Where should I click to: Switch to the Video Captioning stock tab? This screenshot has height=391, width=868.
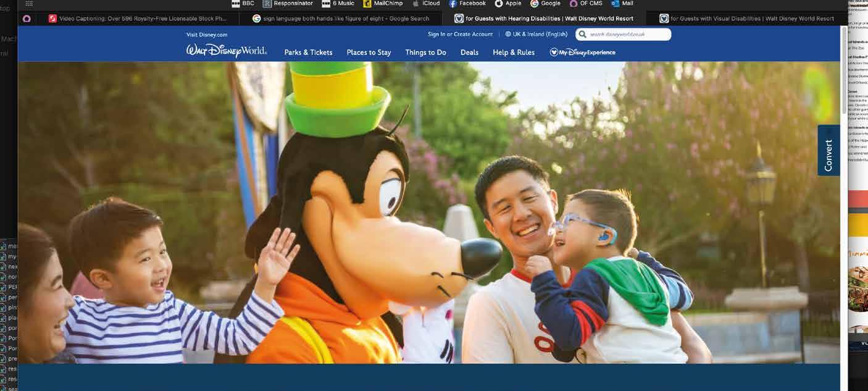[137, 19]
